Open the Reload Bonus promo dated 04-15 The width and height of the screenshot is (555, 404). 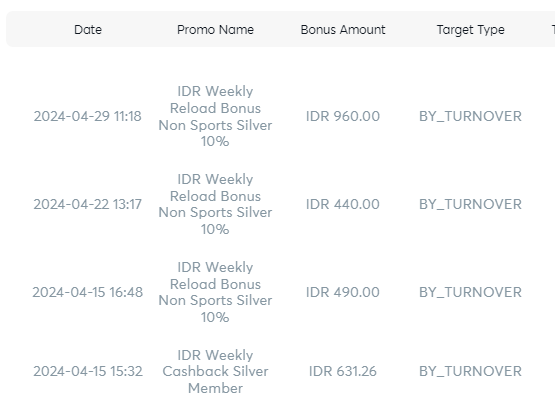[x=215, y=292]
